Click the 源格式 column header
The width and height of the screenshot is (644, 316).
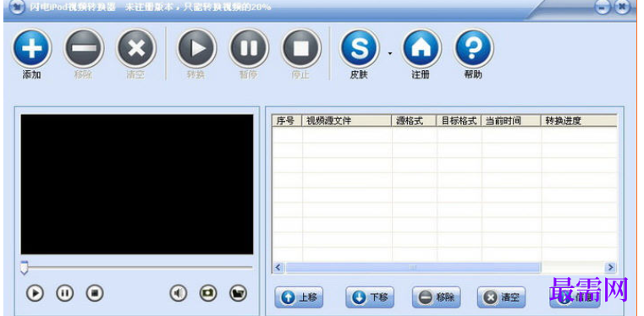[414, 121]
